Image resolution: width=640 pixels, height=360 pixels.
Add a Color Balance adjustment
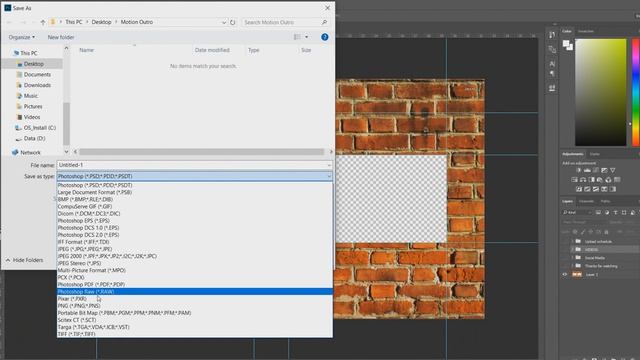(x=583, y=180)
